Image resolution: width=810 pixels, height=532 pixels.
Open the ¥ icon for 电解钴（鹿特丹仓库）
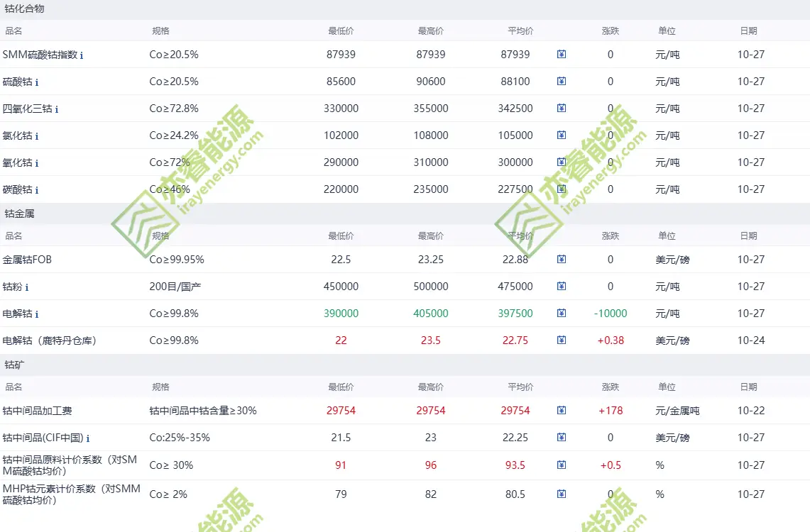(x=562, y=340)
